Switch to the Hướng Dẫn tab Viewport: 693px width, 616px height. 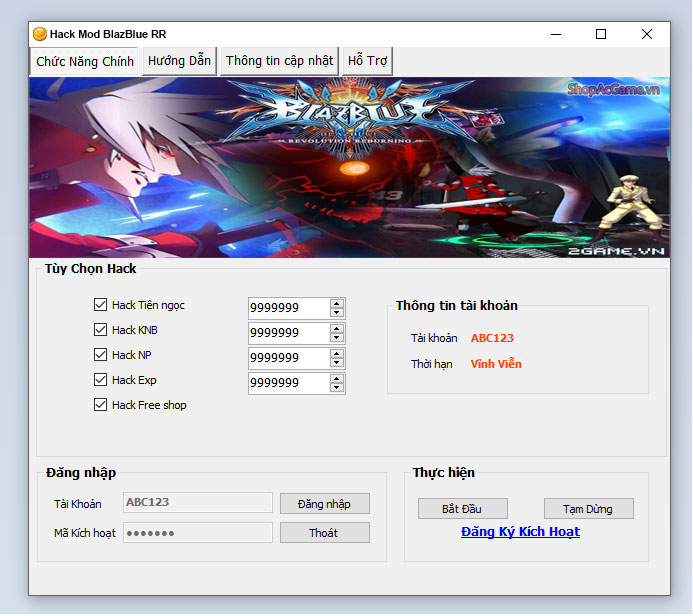click(179, 61)
